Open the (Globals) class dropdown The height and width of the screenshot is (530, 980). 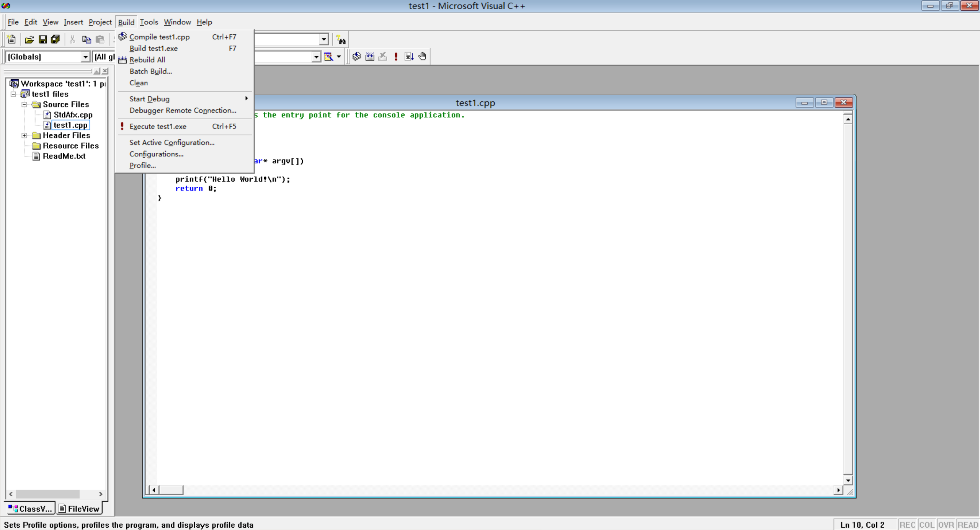pos(85,57)
